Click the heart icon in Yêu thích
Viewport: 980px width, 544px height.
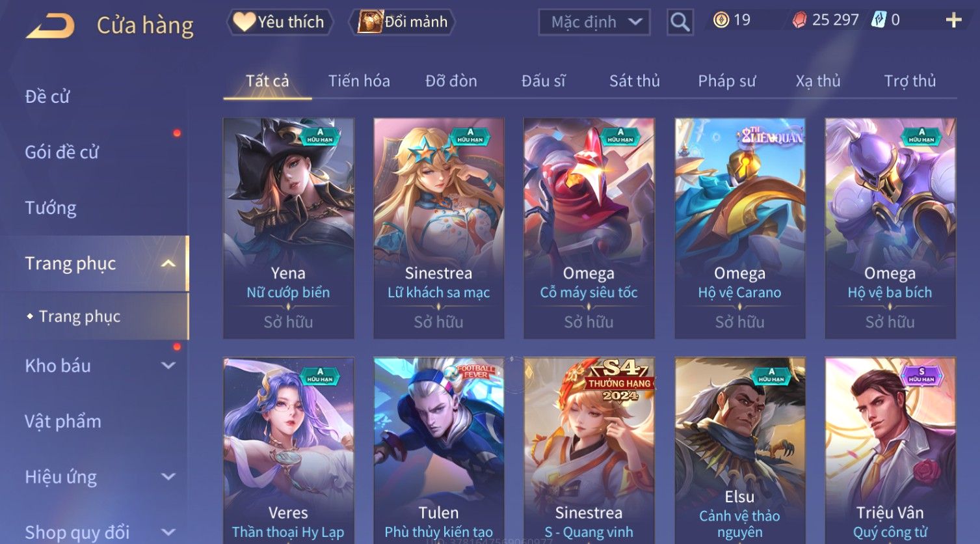click(244, 21)
